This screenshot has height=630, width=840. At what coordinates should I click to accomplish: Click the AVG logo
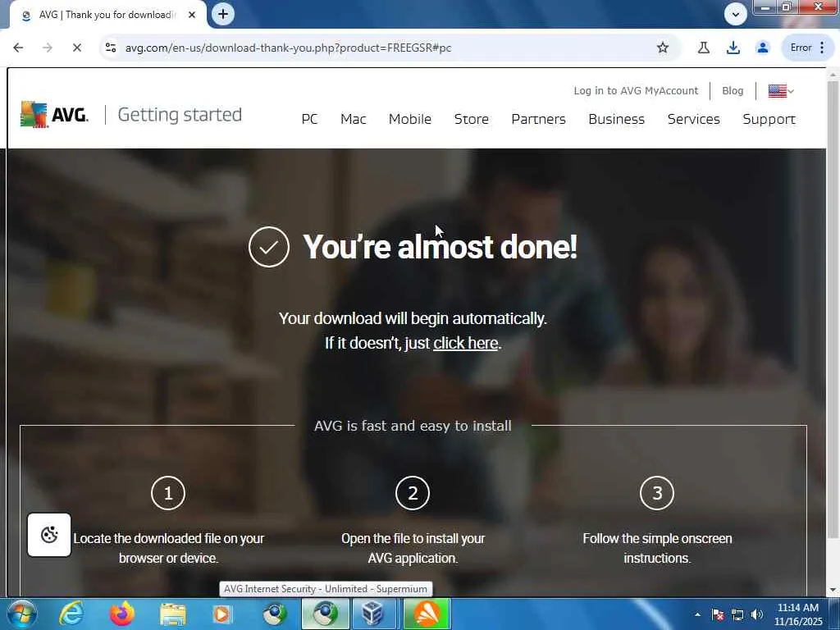pos(55,114)
